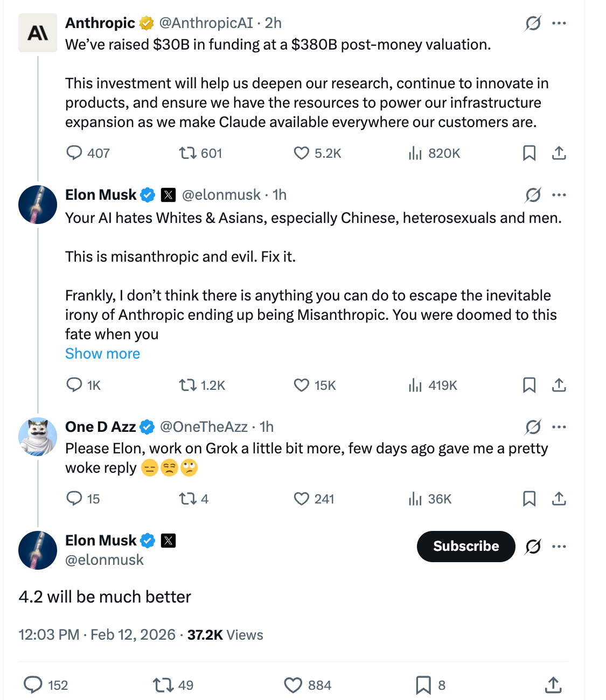The image size is (606, 700).
Task: Like Elon Musk's misanthropic reply
Action: coord(302,385)
